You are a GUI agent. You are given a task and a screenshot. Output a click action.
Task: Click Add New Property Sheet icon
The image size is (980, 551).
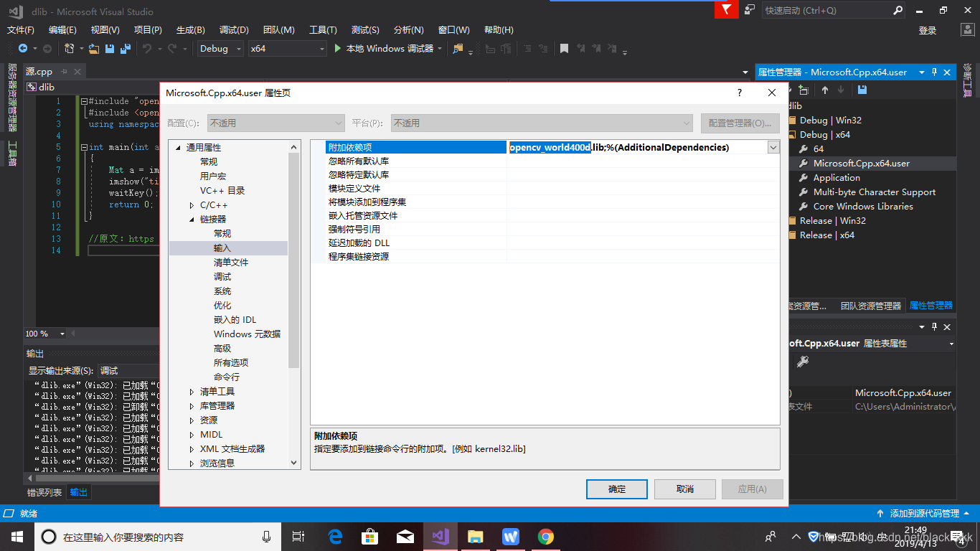click(804, 90)
